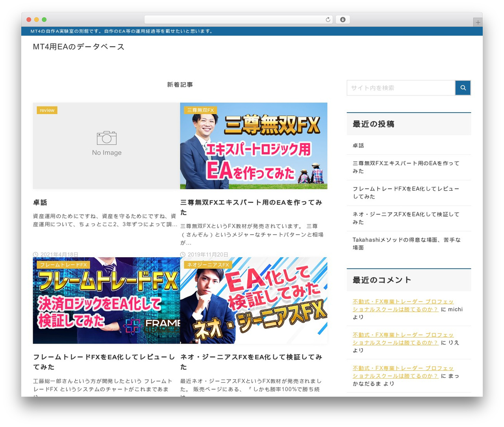This screenshot has height=427, width=504.
Task: Maximize window with green traffic light
Action: click(44, 20)
